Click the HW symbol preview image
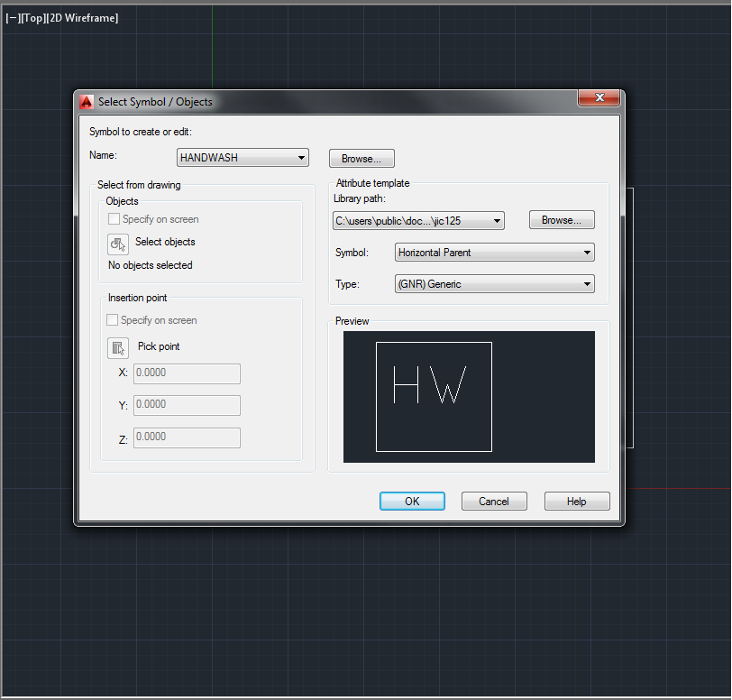This screenshot has height=700, width=732. pyautogui.click(x=469, y=397)
